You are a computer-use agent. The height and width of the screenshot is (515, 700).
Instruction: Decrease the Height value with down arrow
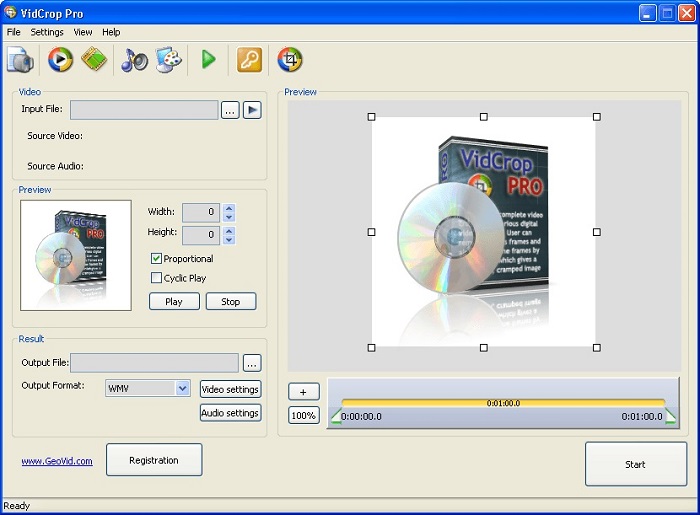(x=229, y=240)
